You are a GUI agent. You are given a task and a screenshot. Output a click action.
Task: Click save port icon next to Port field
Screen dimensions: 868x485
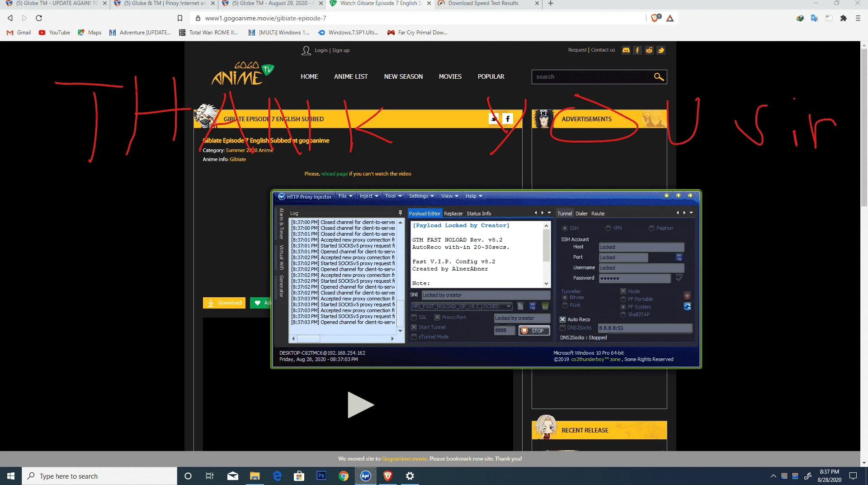[679, 257]
